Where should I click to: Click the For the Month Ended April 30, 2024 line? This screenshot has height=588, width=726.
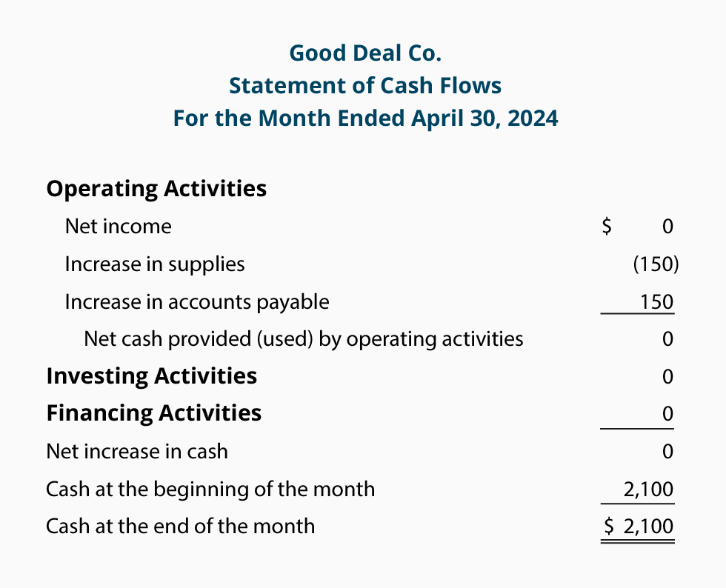365,118
